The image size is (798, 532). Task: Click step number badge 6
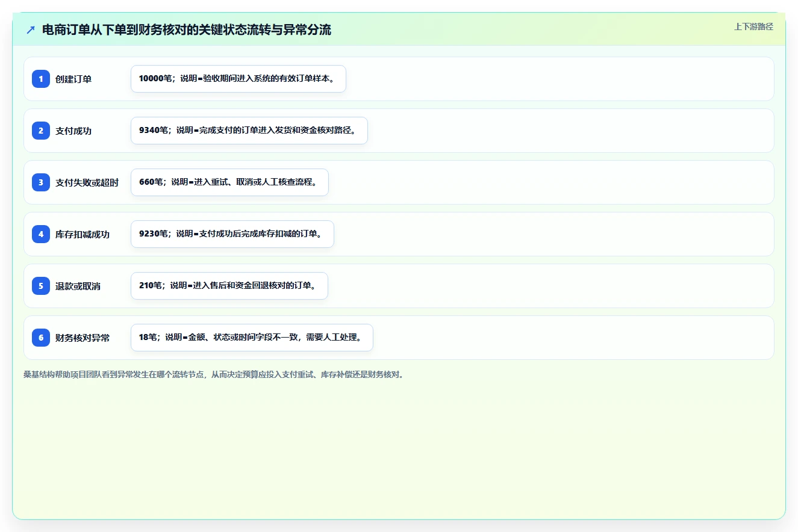pos(41,338)
